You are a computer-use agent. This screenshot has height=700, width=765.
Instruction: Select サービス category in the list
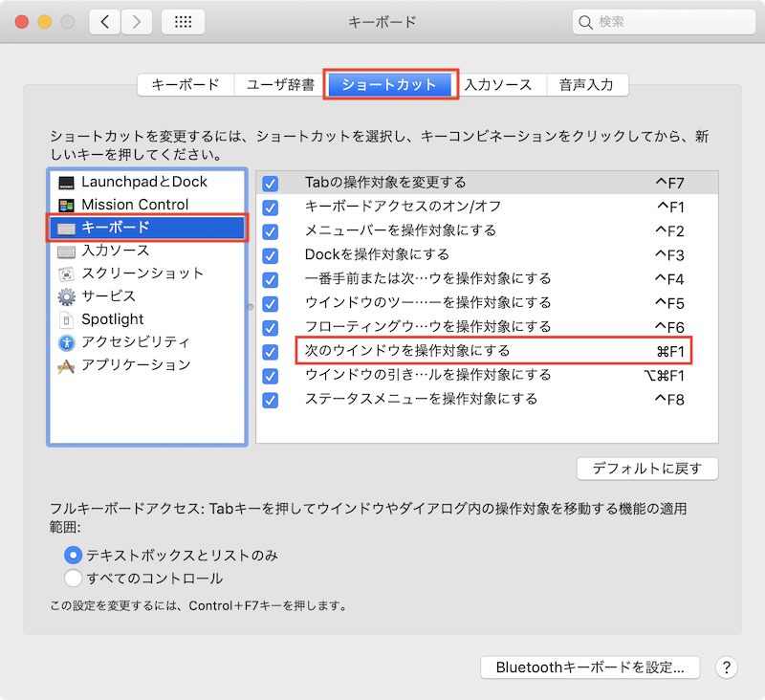[147, 296]
